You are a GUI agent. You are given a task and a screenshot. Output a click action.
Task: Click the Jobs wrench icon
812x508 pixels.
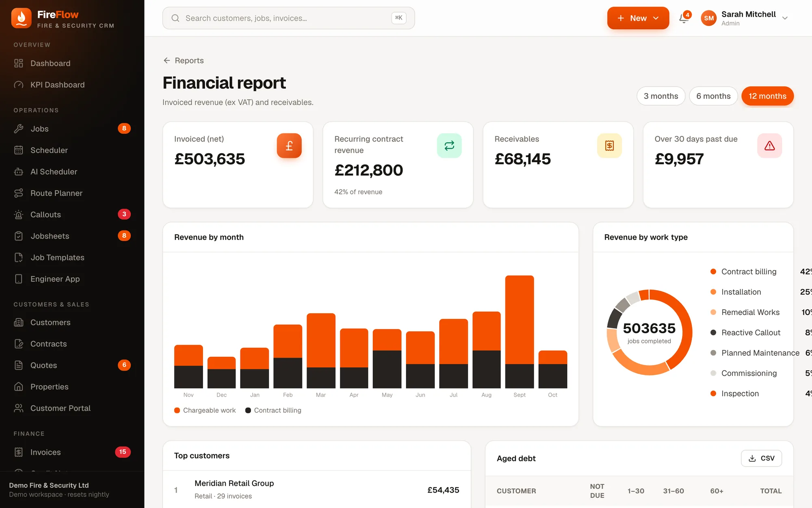coord(19,129)
